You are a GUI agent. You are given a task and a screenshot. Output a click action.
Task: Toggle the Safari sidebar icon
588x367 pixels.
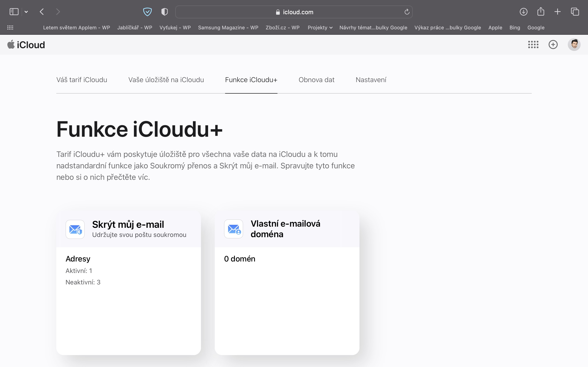click(x=14, y=12)
